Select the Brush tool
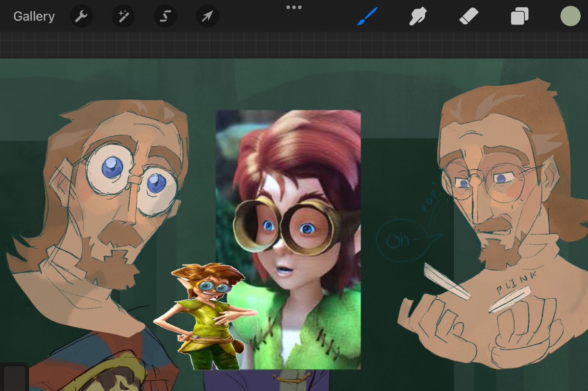 [367, 17]
